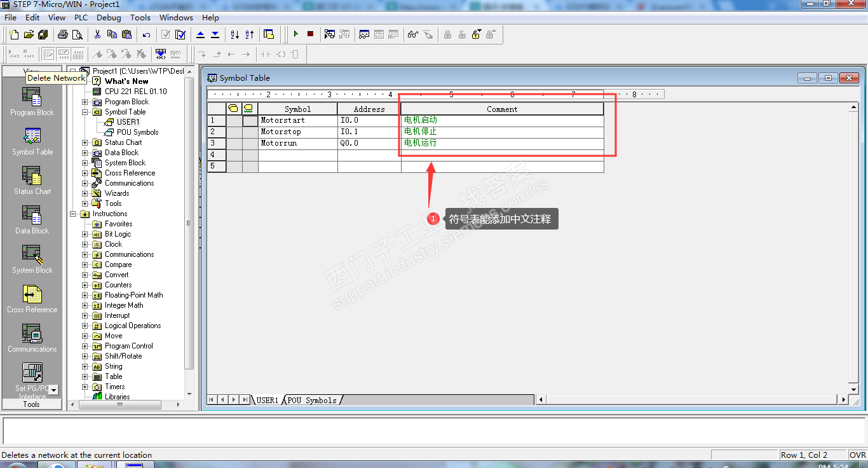Click the glasses status monitoring icon
The image size is (868, 468).
tap(413, 34)
